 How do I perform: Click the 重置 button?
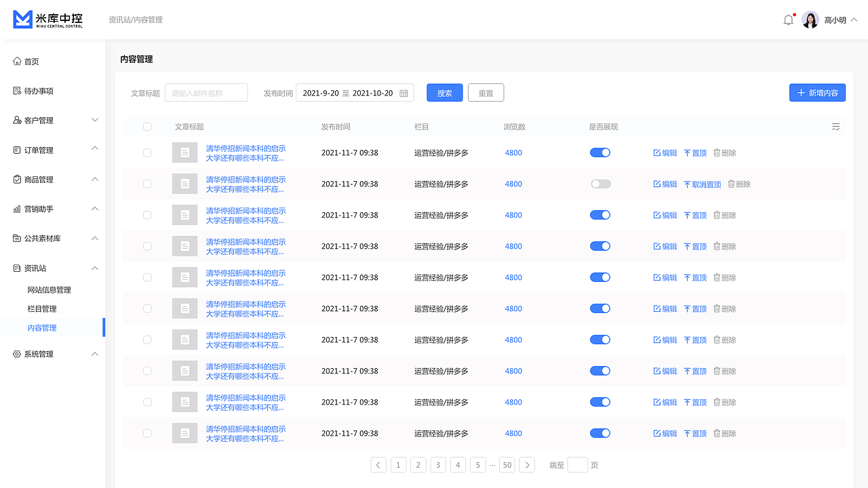tap(486, 93)
